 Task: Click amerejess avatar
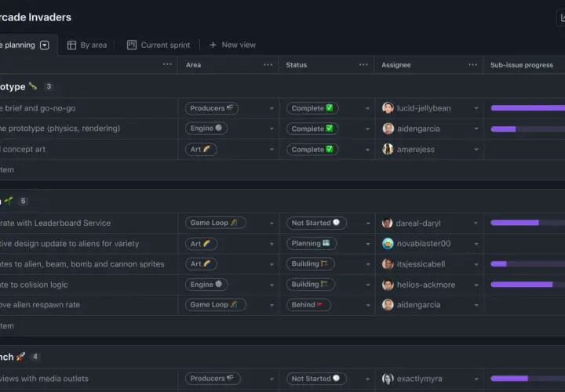pos(388,149)
